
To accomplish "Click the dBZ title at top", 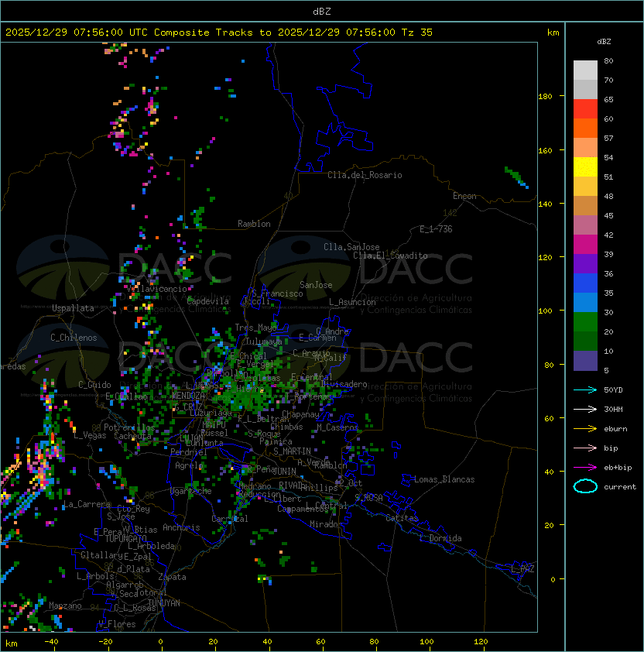I will (x=322, y=12).
